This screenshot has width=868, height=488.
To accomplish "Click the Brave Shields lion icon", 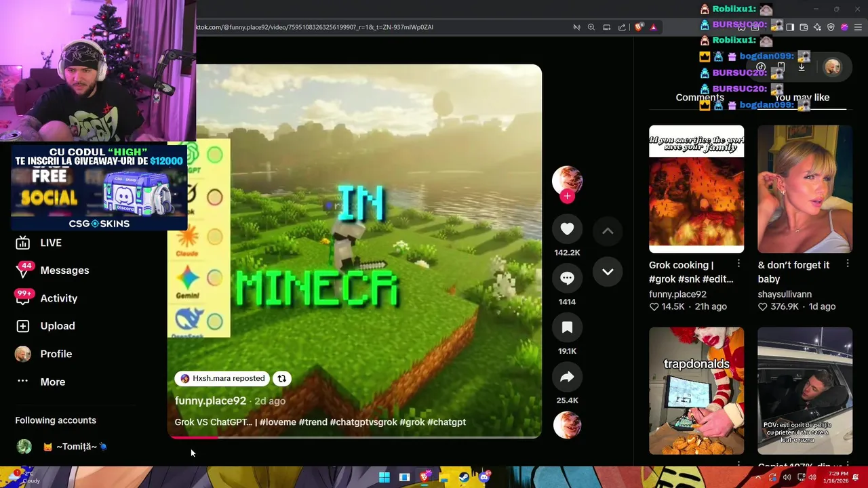I will 639,27.
